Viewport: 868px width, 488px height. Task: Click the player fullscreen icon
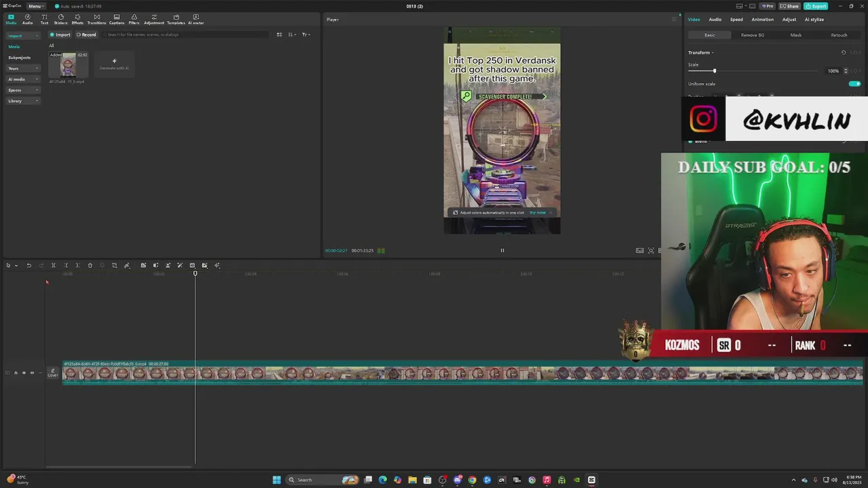pyautogui.click(x=651, y=250)
